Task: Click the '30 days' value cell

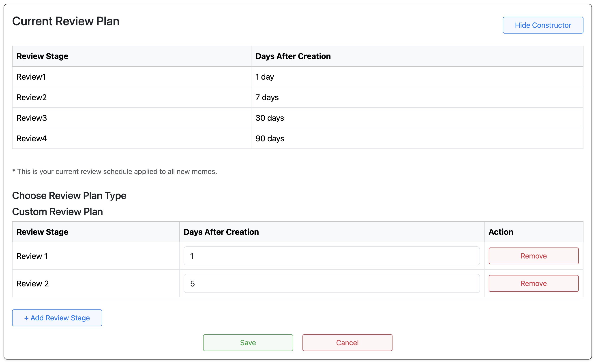Action: pyautogui.click(x=417, y=118)
